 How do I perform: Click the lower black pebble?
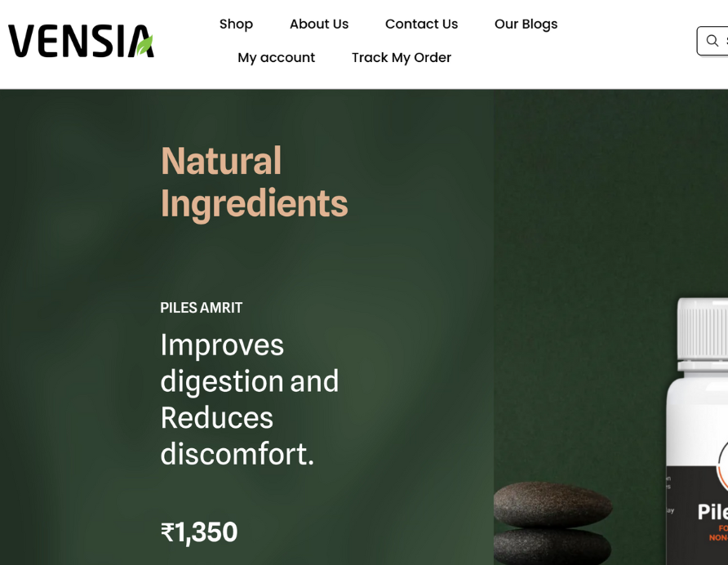553,546
